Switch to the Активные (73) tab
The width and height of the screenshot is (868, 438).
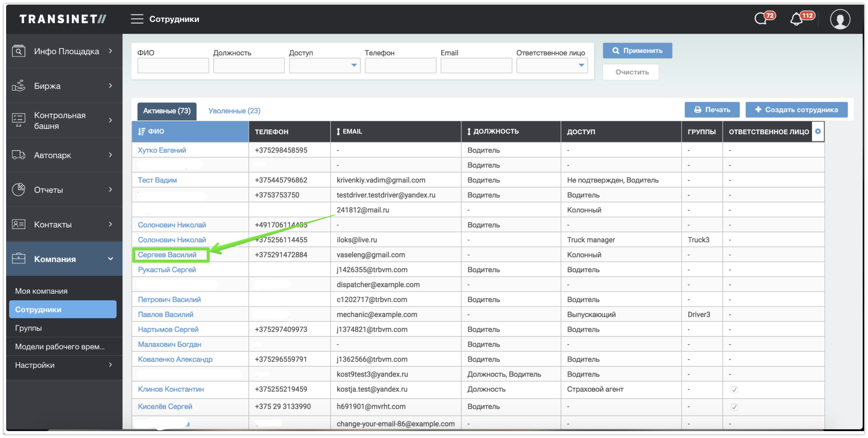pyautogui.click(x=167, y=111)
